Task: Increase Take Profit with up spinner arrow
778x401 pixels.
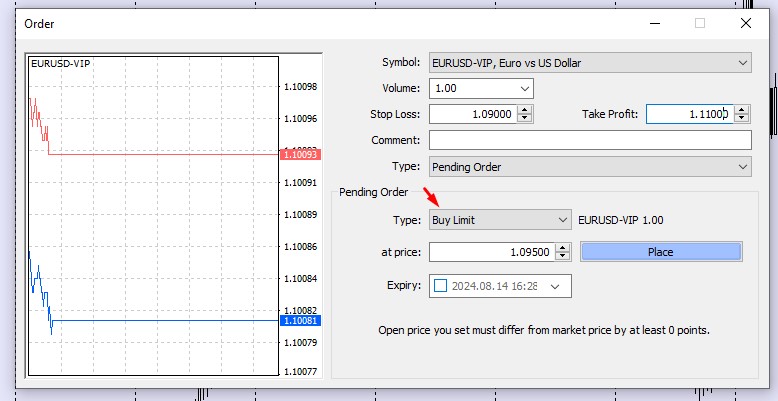Action: point(743,110)
